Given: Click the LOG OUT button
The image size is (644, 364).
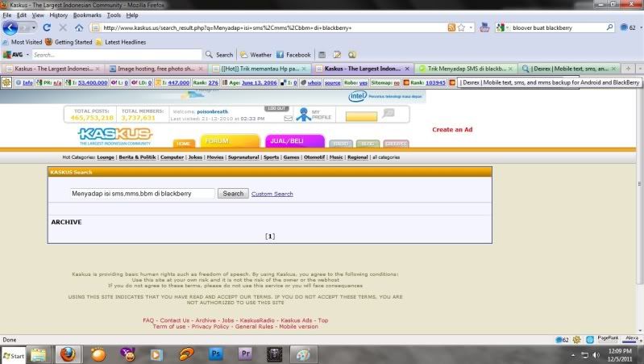Looking at the screenshot, I should [x=276, y=108].
